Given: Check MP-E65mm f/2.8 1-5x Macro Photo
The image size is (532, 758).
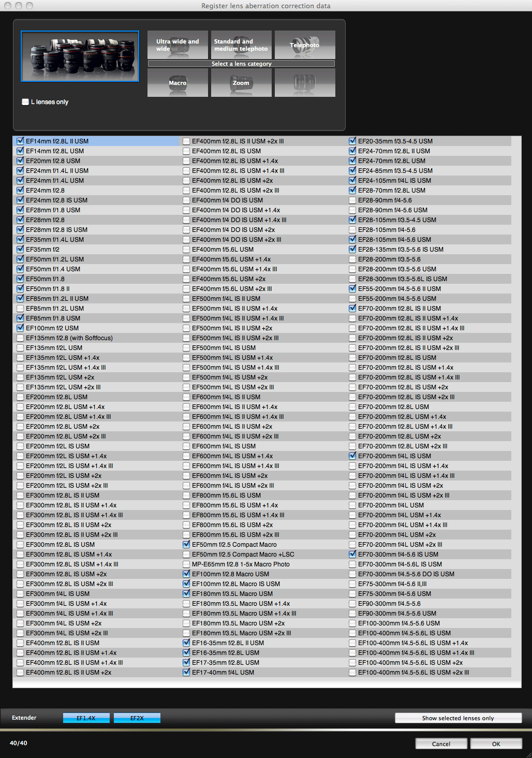Looking at the screenshot, I should [x=187, y=564].
